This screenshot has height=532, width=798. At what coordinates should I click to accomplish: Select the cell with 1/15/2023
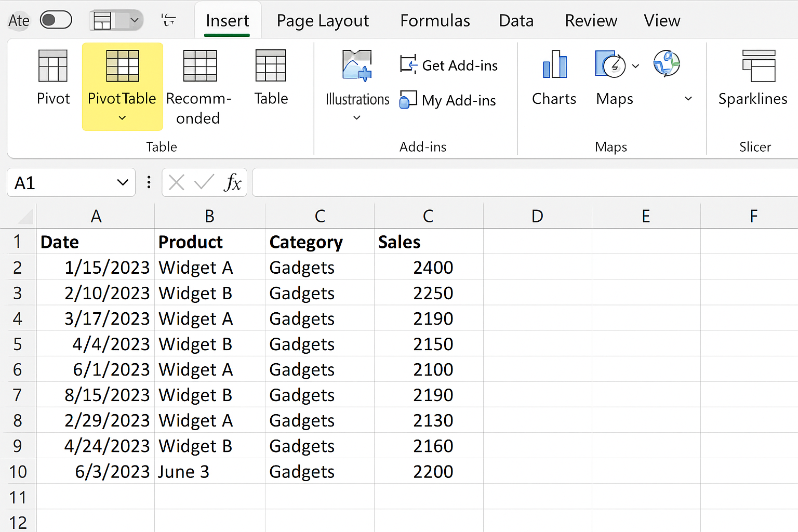pos(96,268)
